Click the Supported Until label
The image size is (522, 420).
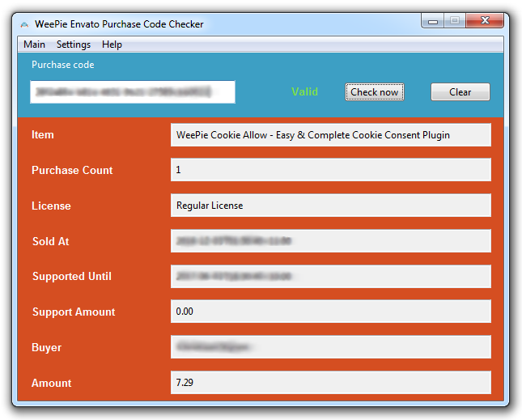pos(71,276)
